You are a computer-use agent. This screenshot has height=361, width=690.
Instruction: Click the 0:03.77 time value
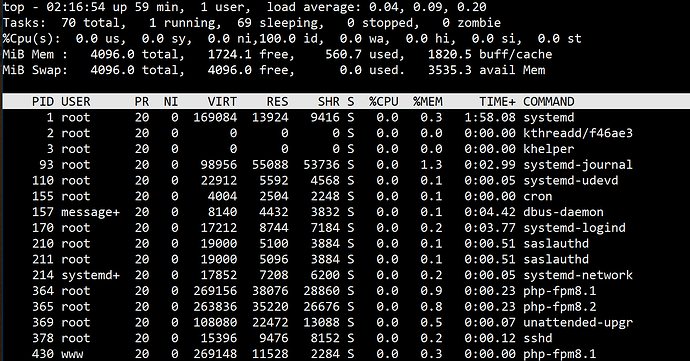[x=490, y=228]
